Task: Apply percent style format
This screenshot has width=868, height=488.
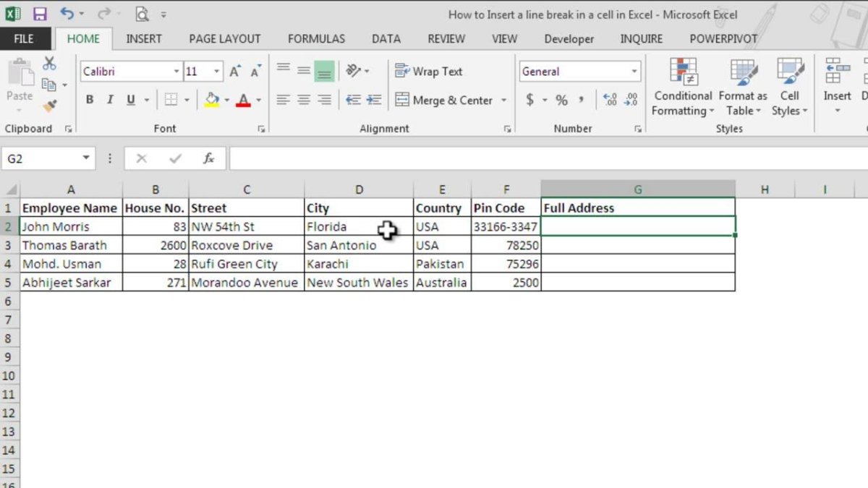Action: (562, 100)
